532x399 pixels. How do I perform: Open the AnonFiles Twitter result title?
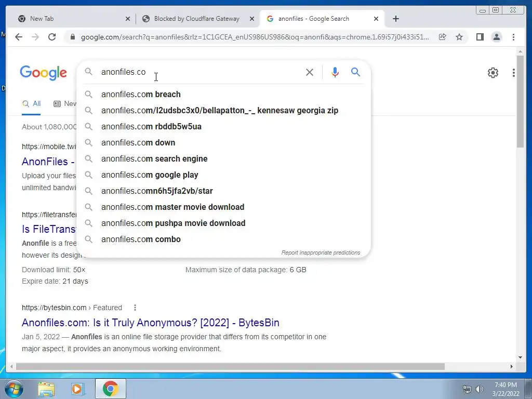click(48, 162)
